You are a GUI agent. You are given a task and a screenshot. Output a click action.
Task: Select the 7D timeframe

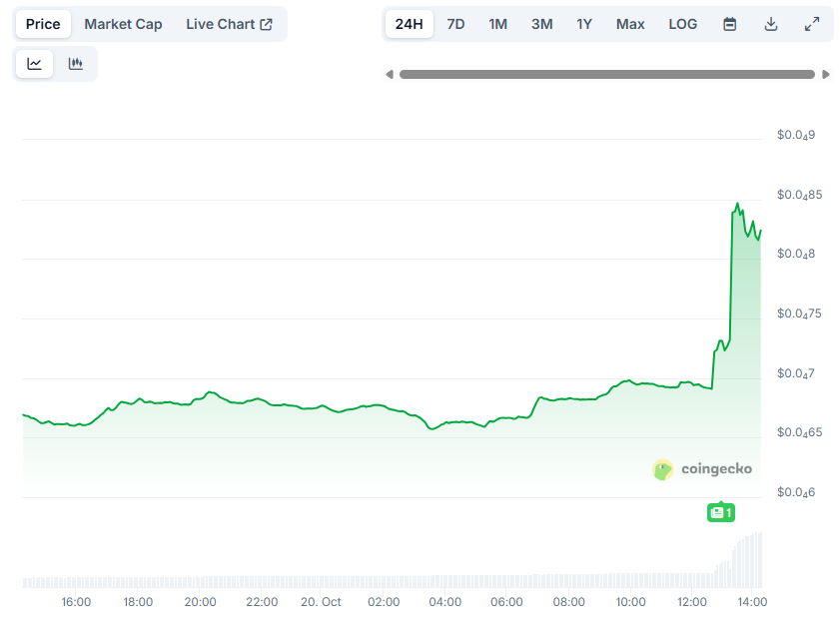[x=456, y=23]
